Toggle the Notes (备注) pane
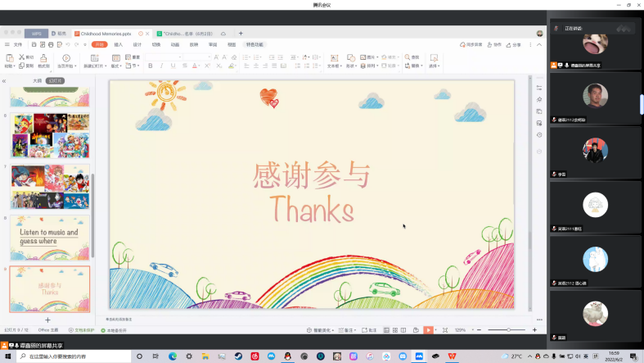 click(348, 329)
